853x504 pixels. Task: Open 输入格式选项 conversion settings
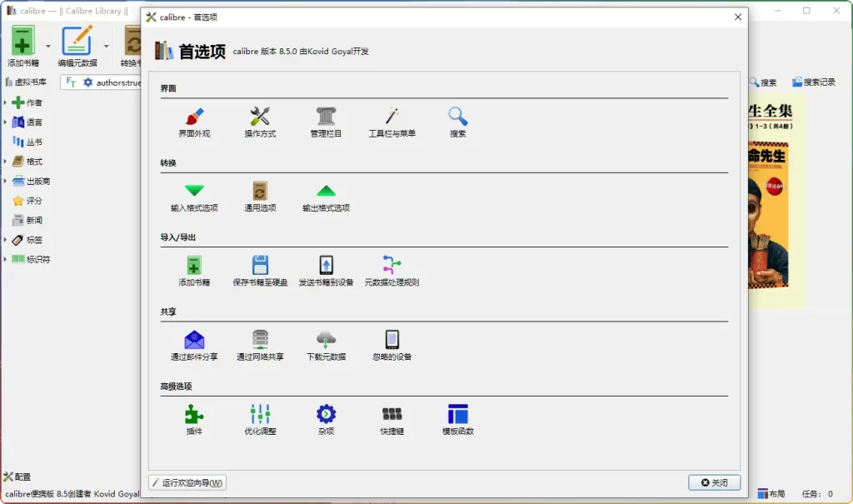[194, 197]
